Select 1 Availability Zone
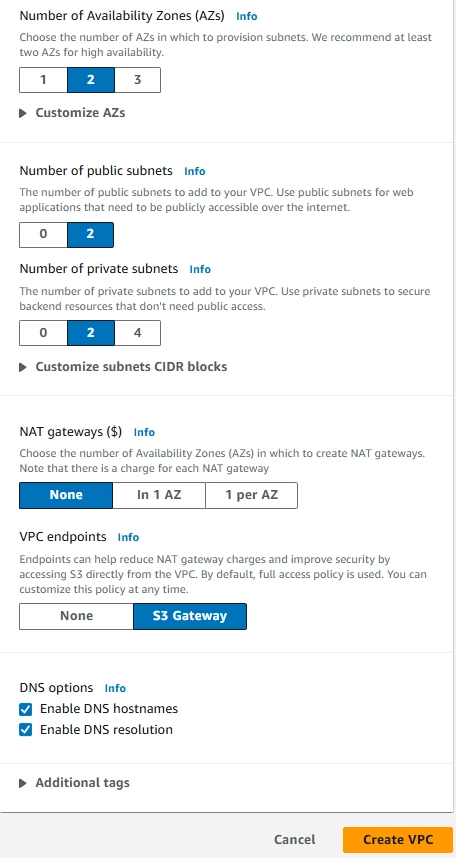The height and width of the screenshot is (858, 456). (43, 80)
